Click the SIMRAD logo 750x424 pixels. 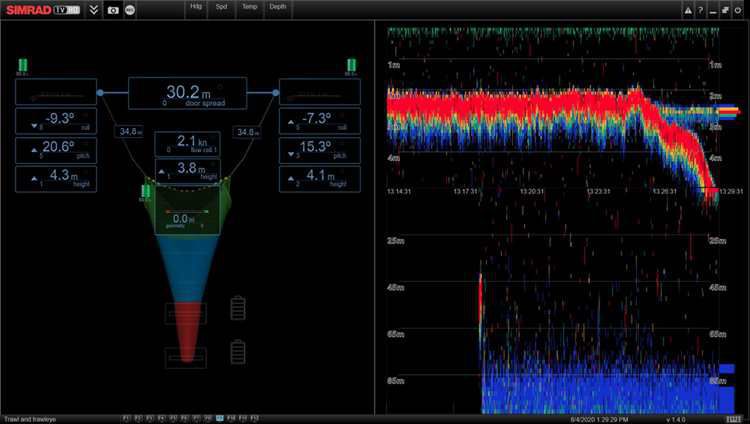coord(28,10)
